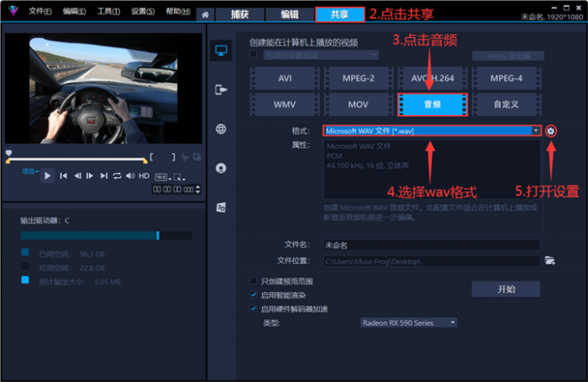588x382 pixels.
Task: Enable 只创建预览范围 checkbox
Action: click(x=253, y=281)
